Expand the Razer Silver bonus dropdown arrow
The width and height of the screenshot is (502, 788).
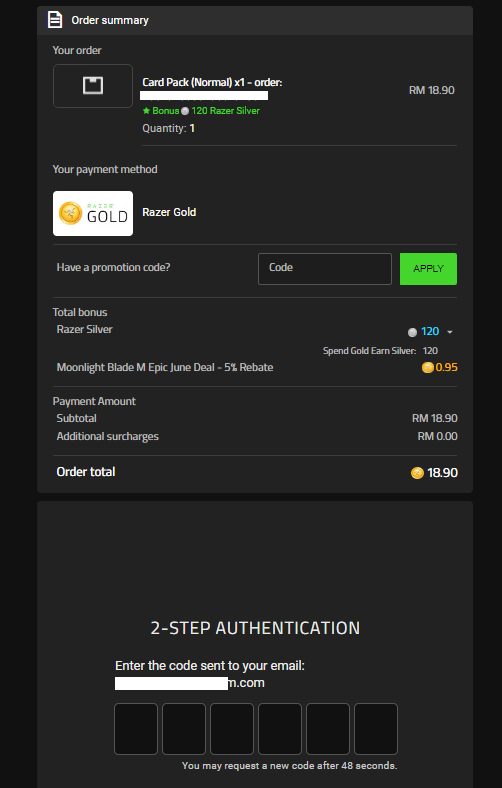point(450,332)
